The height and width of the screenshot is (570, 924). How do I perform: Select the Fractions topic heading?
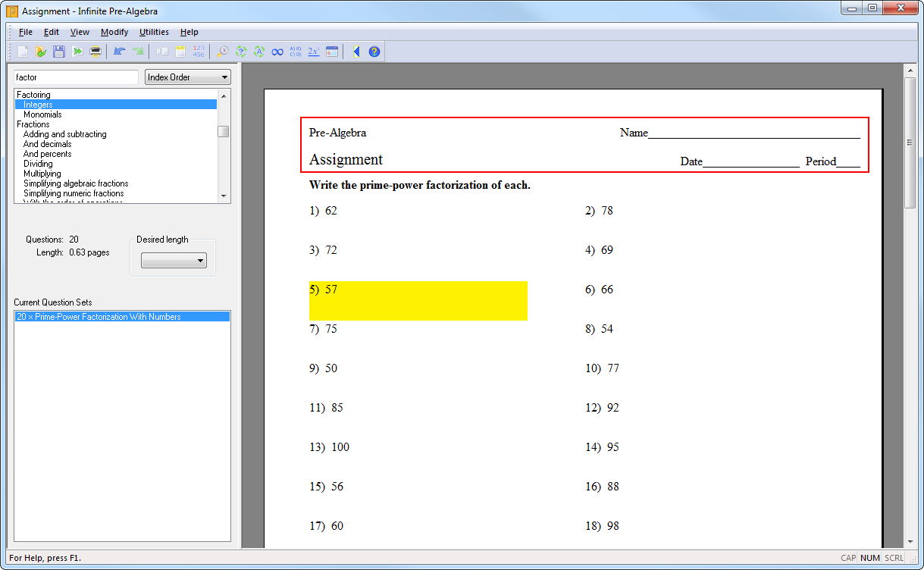pos(33,124)
